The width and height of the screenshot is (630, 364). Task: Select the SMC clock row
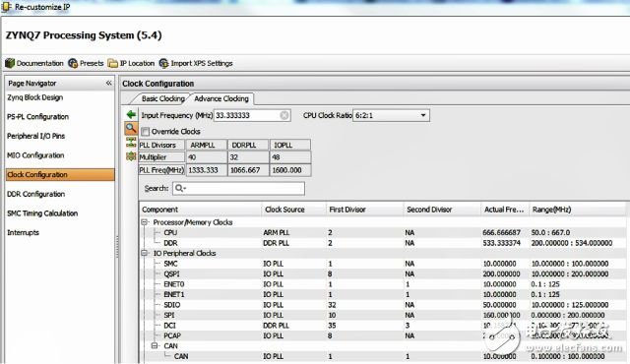click(383, 264)
